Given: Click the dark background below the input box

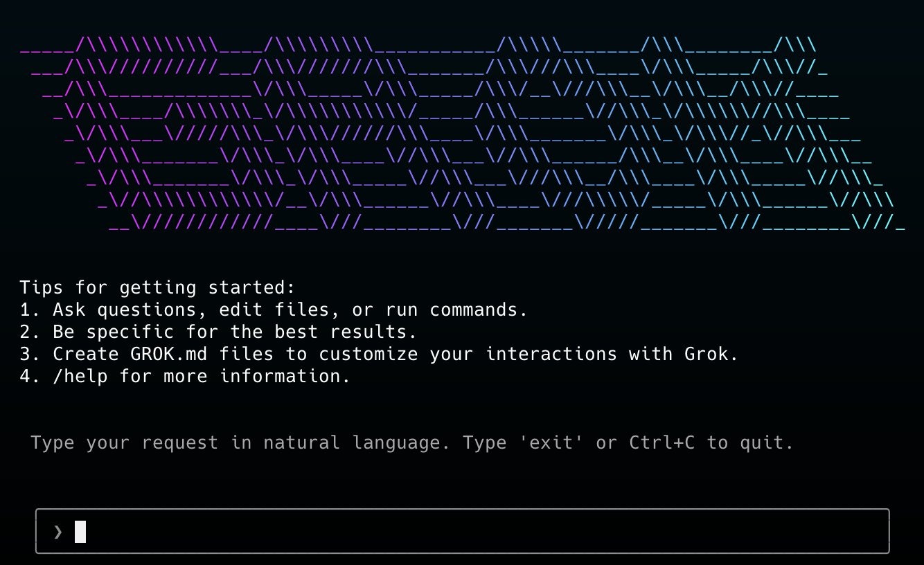Looking at the screenshot, I should tap(462, 561).
